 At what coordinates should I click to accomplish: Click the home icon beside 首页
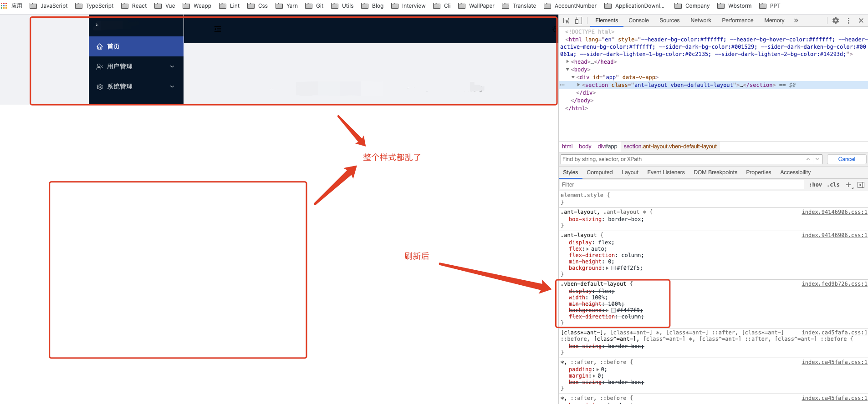(x=100, y=46)
